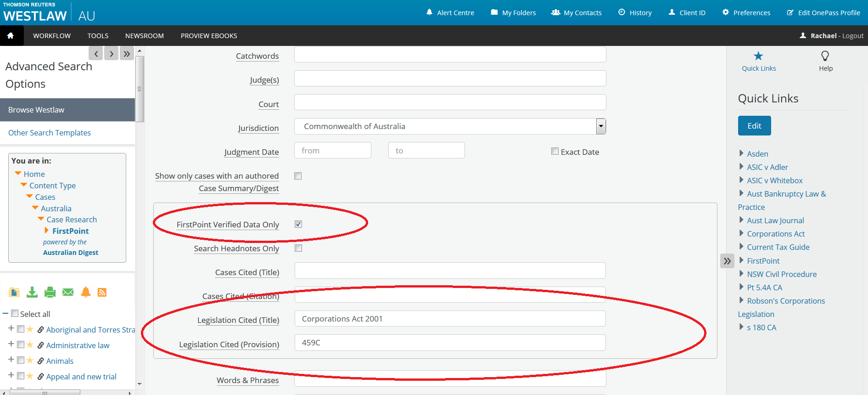Star the Animals topic
The image size is (868, 395).
pos(30,360)
